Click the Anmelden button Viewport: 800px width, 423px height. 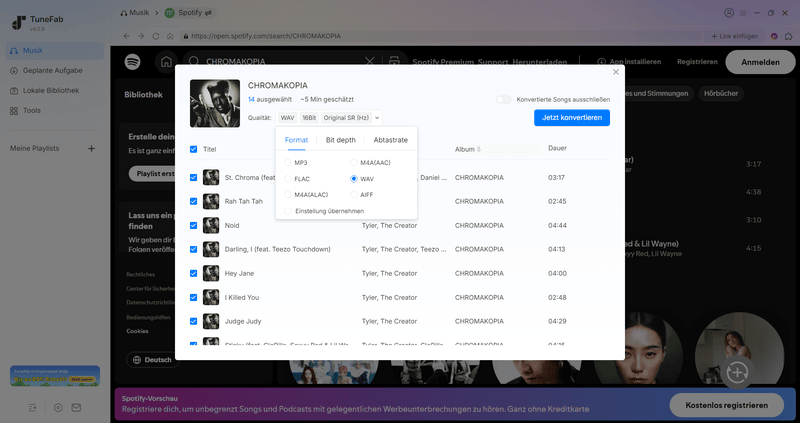coord(760,62)
